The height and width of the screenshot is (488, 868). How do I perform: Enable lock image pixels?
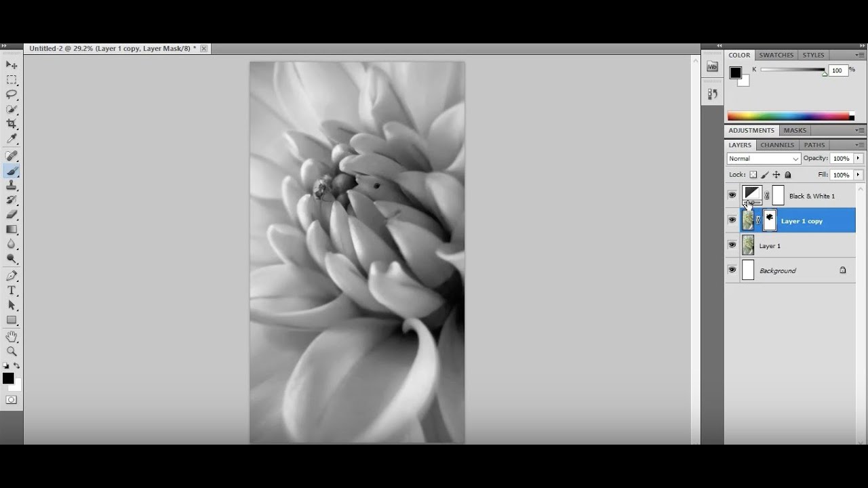tap(765, 175)
